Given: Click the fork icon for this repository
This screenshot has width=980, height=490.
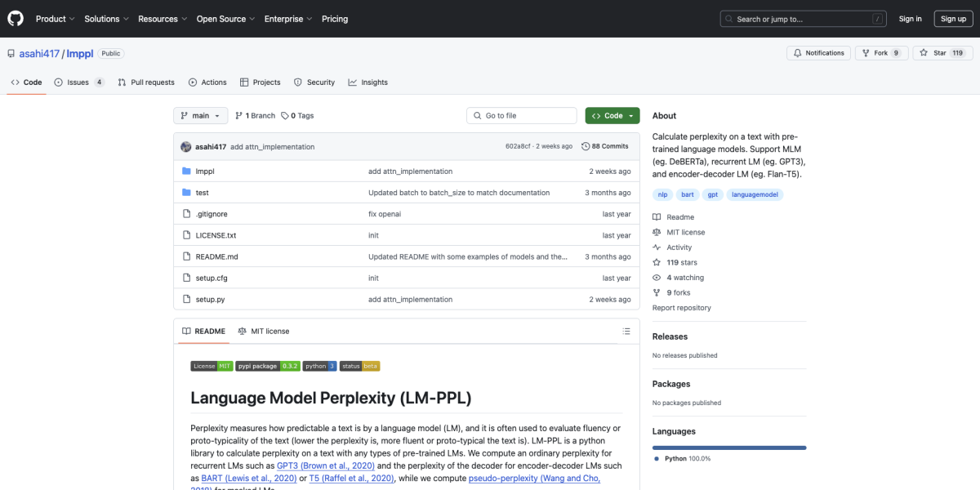Looking at the screenshot, I should (x=868, y=52).
